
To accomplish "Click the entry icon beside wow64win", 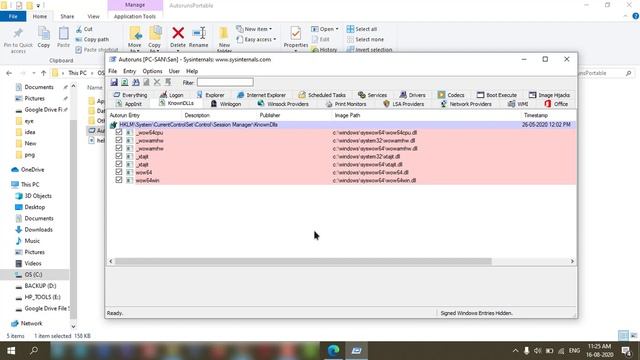I will pos(129,180).
